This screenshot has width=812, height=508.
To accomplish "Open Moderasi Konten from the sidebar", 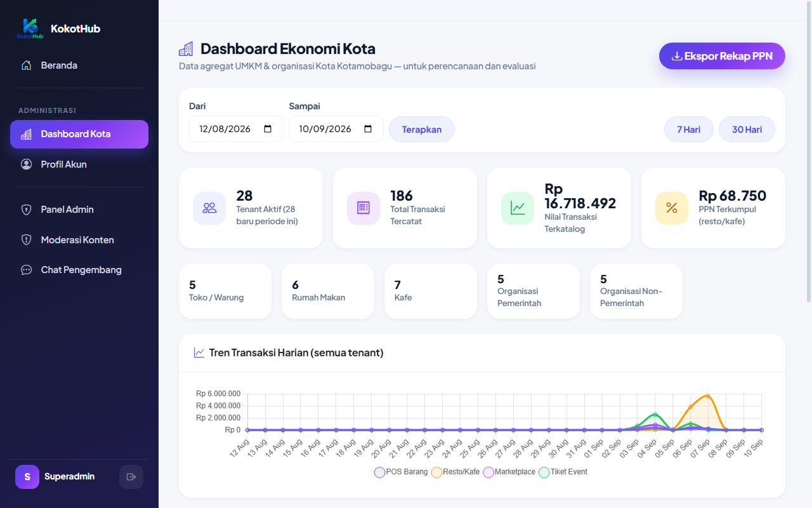I will [79, 240].
